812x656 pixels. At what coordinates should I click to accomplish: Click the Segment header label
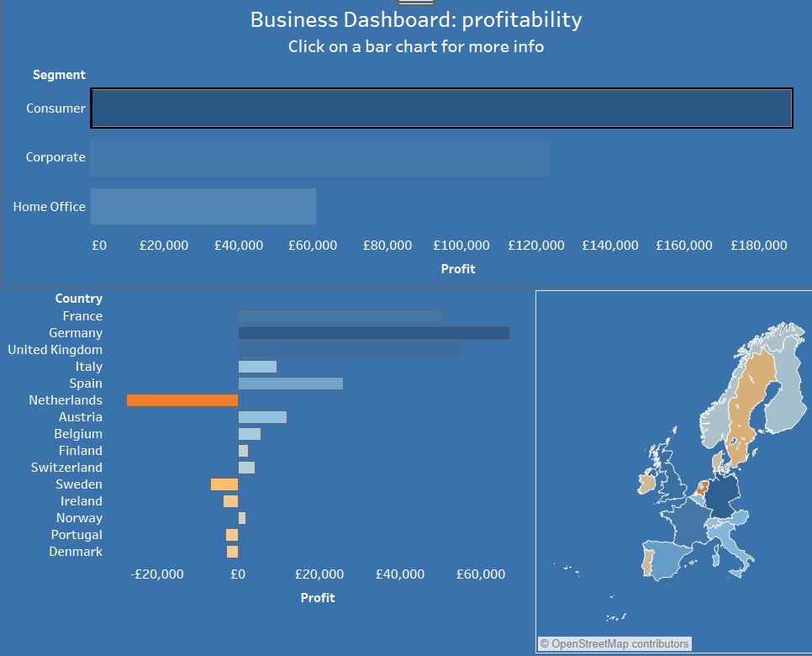click(59, 74)
